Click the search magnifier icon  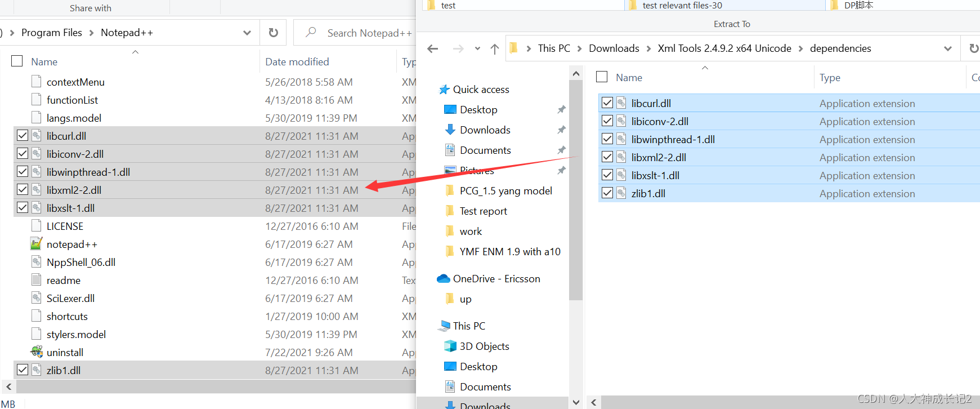(x=311, y=33)
